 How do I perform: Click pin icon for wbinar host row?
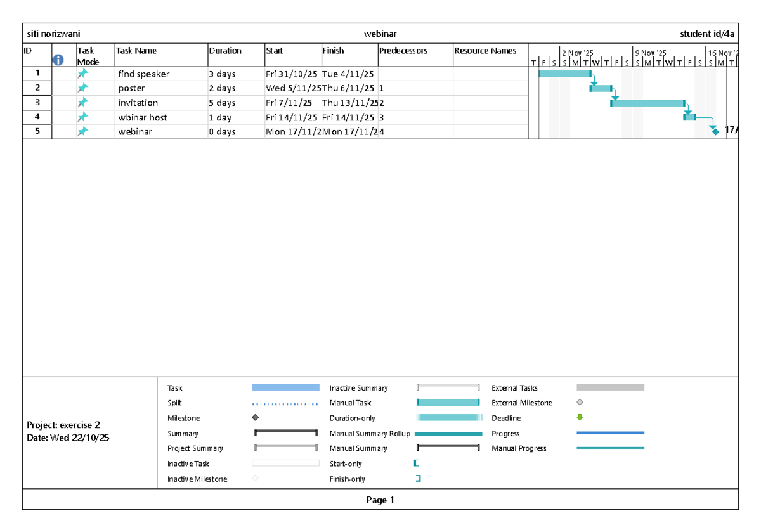[82, 117]
